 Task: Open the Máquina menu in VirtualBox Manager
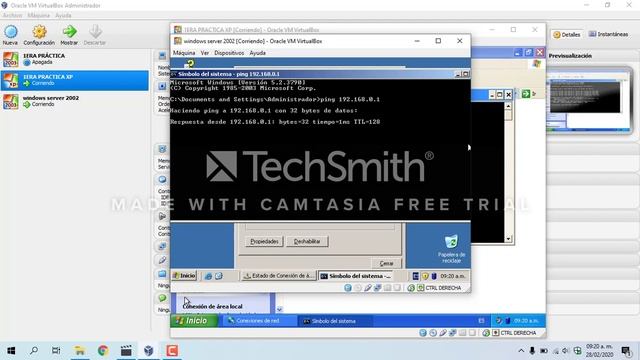click(38, 15)
